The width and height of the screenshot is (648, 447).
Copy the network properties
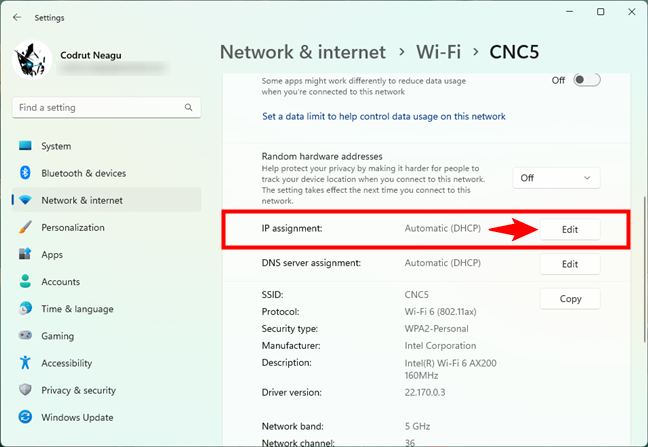point(570,299)
